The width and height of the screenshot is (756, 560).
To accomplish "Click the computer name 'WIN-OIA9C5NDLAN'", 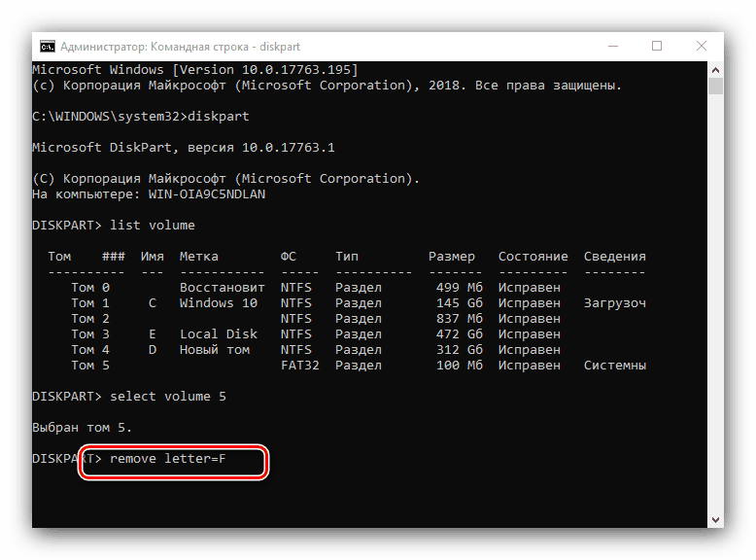I will (x=207, y=194).
